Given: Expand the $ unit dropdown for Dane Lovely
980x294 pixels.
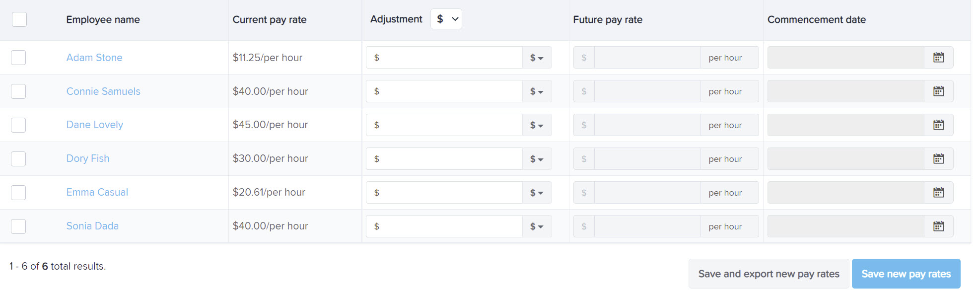Looking at the screenshot, I should (537, 125).
